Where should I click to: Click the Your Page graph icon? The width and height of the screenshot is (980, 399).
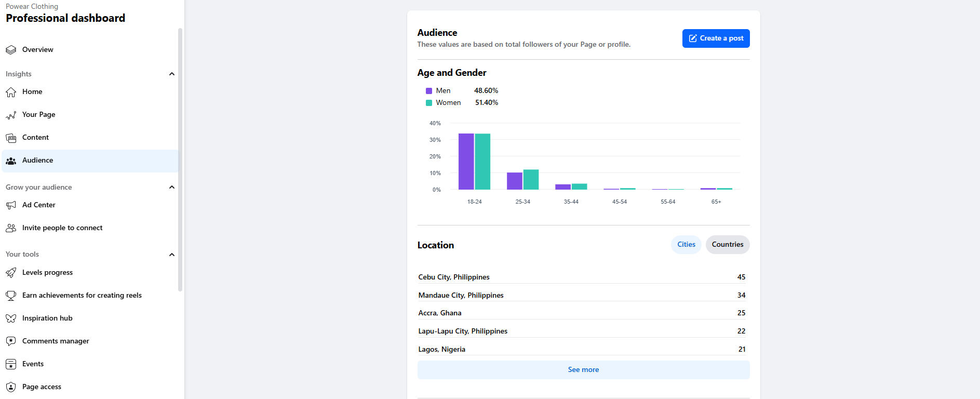tap(11, 115)
